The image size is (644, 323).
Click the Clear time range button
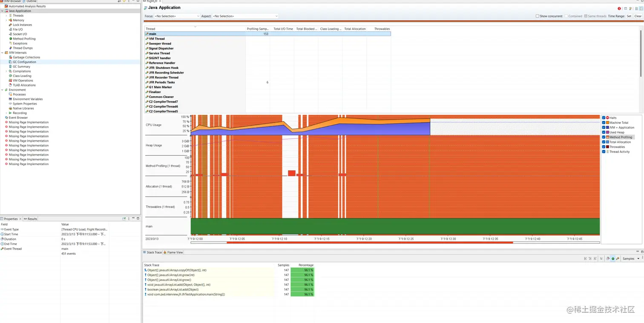tap(638, 16)
